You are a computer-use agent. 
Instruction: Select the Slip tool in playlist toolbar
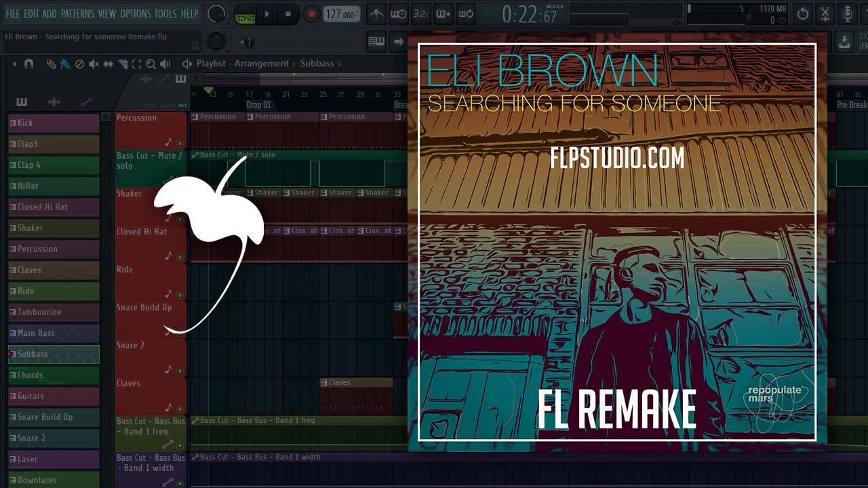108,64
